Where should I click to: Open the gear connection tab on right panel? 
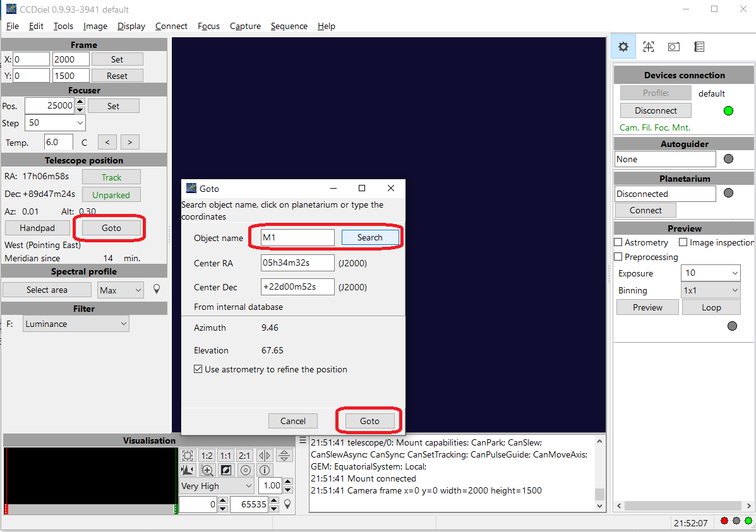623,47
